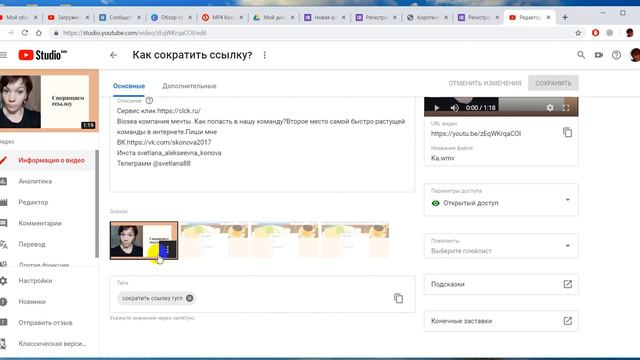Select the third auto-generated thumbnail
Screen dimensions: 640x360
coord(285,240)
